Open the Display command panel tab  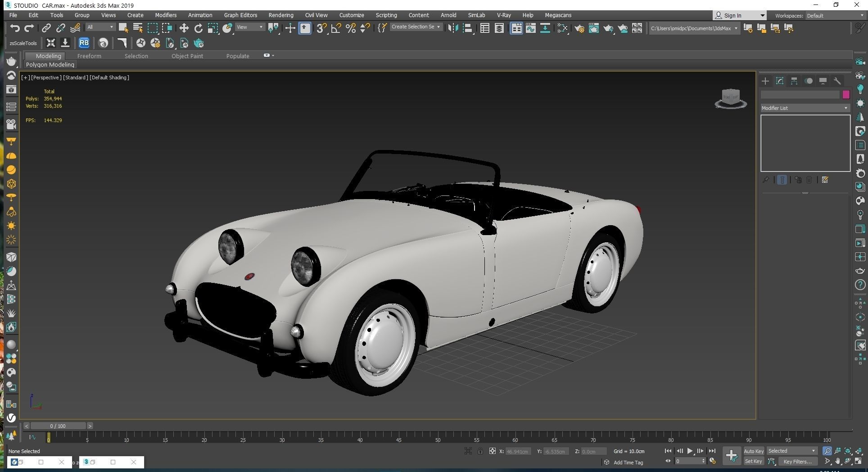(823, 81)
